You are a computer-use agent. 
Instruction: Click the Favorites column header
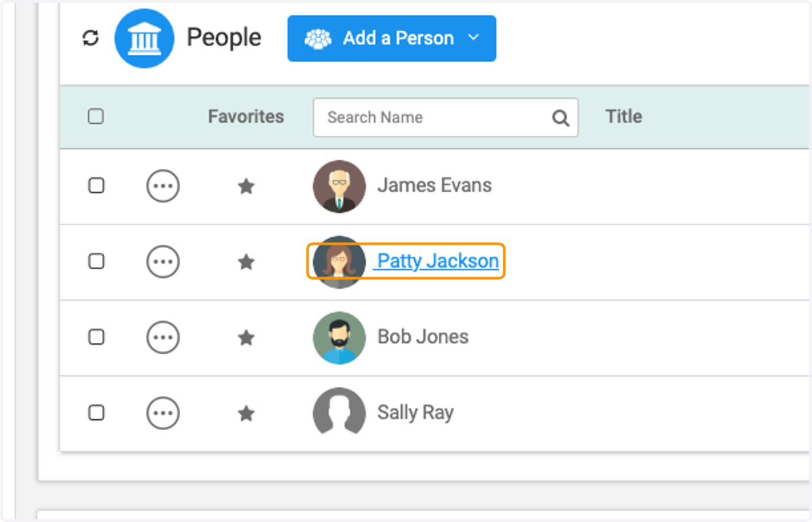click(246, 116)
